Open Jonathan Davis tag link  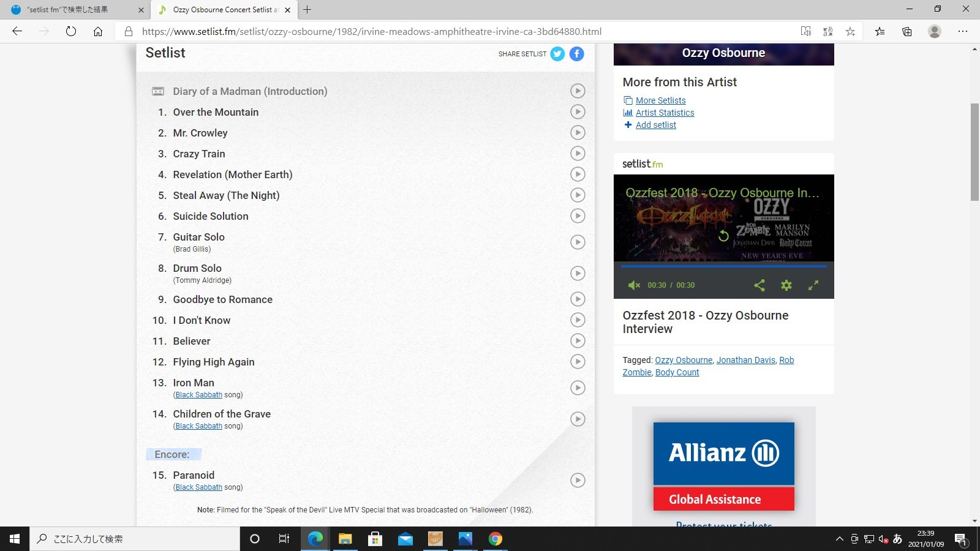pyautogui.click(x=746, y=360)
